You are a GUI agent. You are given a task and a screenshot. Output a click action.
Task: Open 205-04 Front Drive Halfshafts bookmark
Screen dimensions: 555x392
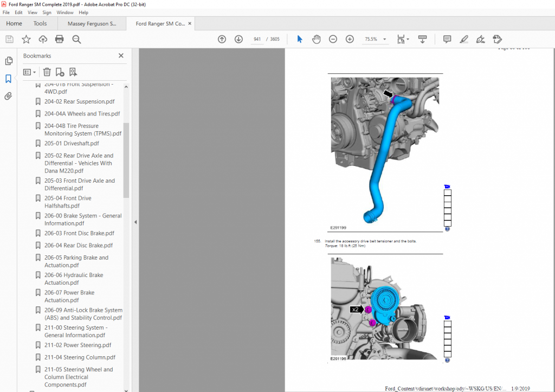pos(68,202)
